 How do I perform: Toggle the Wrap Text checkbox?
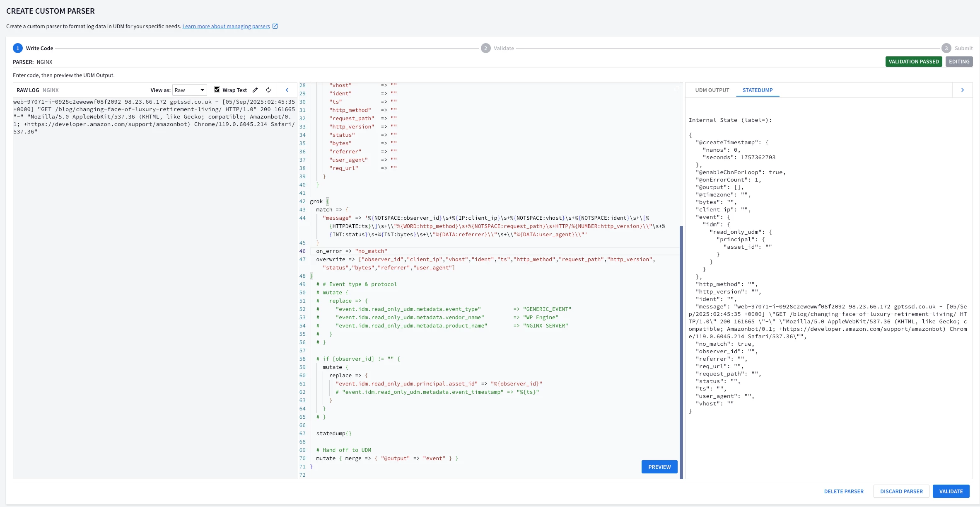(x=217, y=90)
